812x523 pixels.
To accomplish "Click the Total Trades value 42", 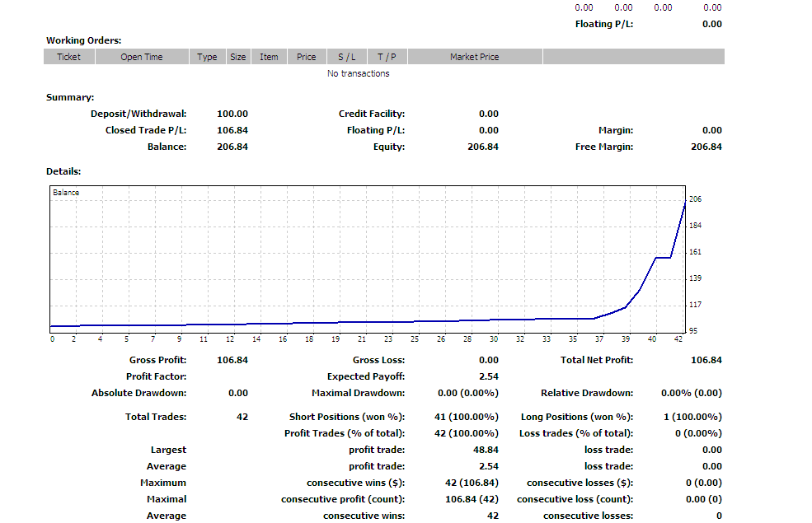I will pos(242,417).
